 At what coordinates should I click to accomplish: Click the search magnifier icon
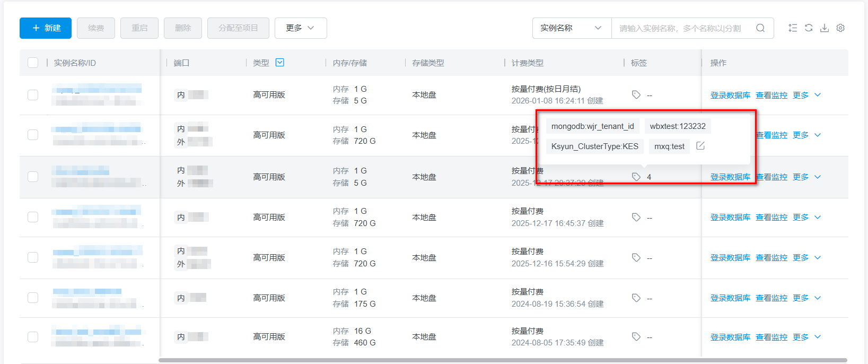tap(760, 28)
